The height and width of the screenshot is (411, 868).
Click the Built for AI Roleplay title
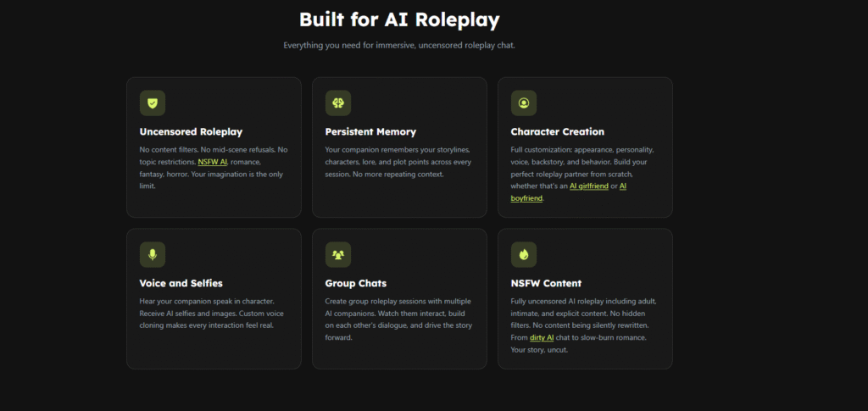pyautogui.click(x=399, y=19)
